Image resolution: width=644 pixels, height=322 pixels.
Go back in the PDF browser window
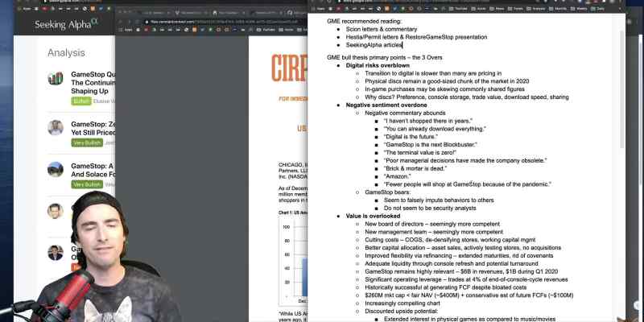tap(121, 22)
